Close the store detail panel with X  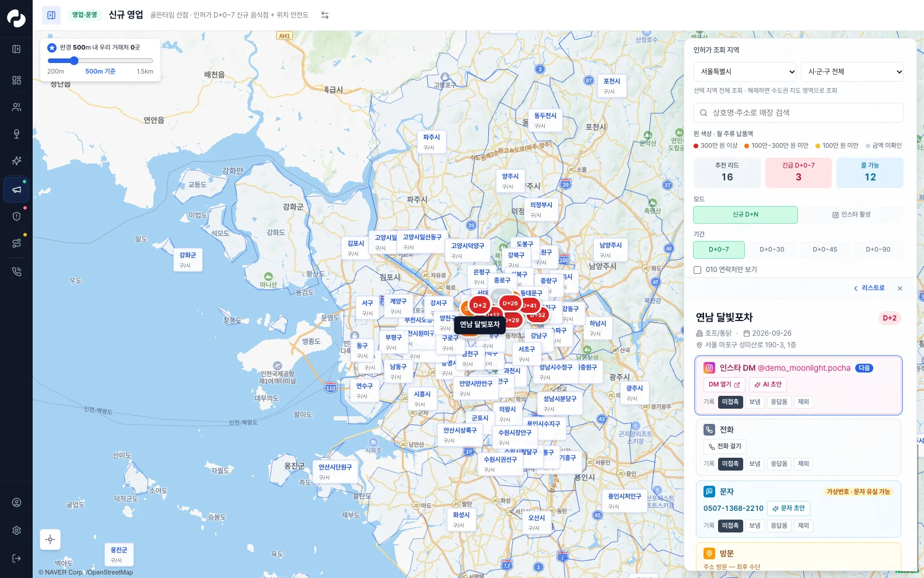(x=900, y=288)
